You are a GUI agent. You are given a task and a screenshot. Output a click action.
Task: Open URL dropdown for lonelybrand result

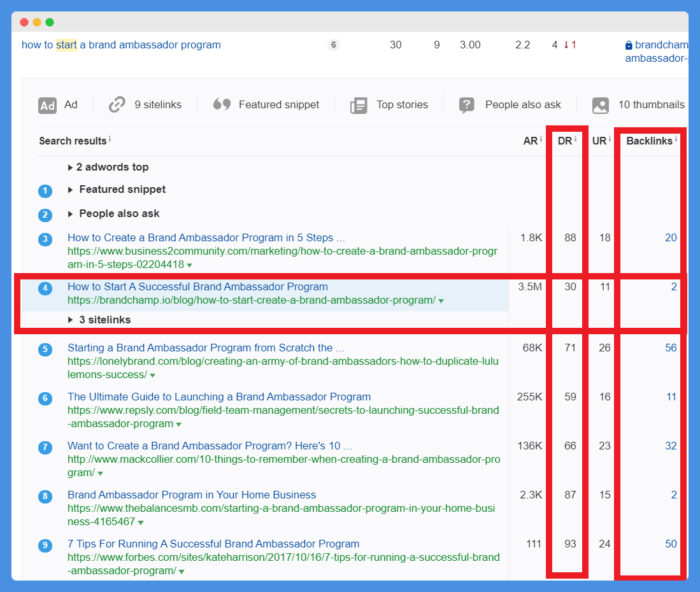(x=153, y=376)
